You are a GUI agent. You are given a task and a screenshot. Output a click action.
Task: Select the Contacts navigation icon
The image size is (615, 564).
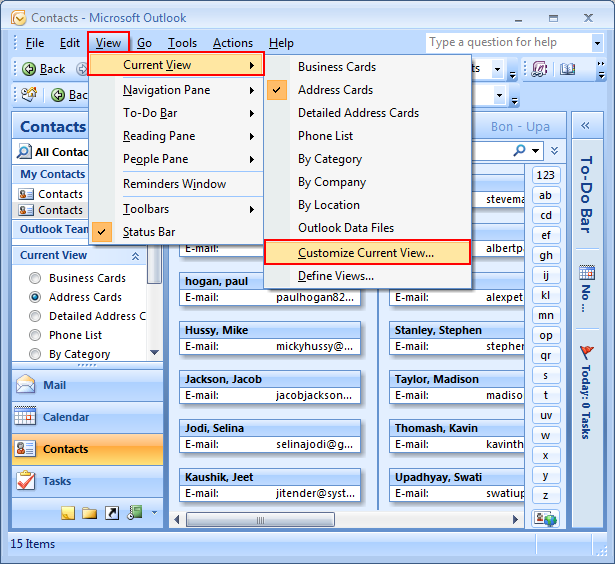click(25, 448)
